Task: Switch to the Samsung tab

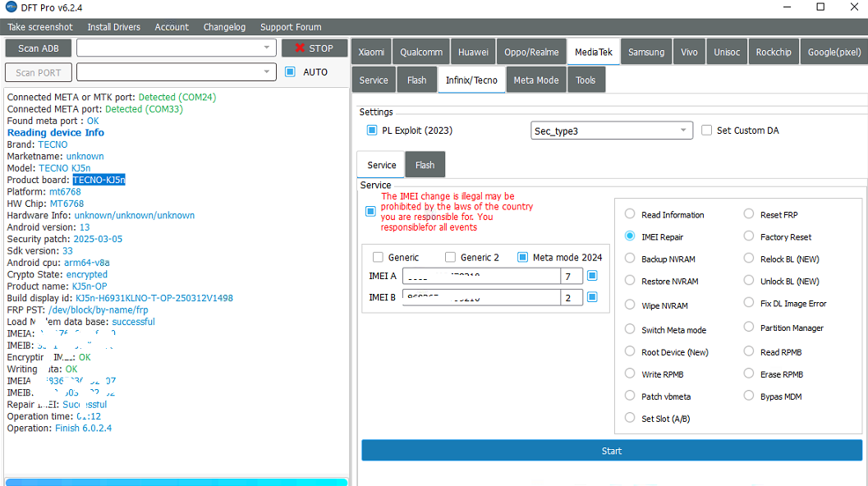Action: click(x=646, y=52)
